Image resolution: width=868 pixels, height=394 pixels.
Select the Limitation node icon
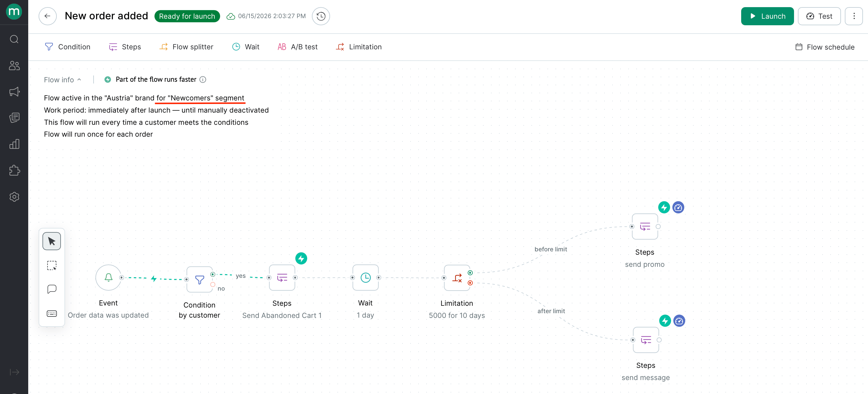pos(457,278)
